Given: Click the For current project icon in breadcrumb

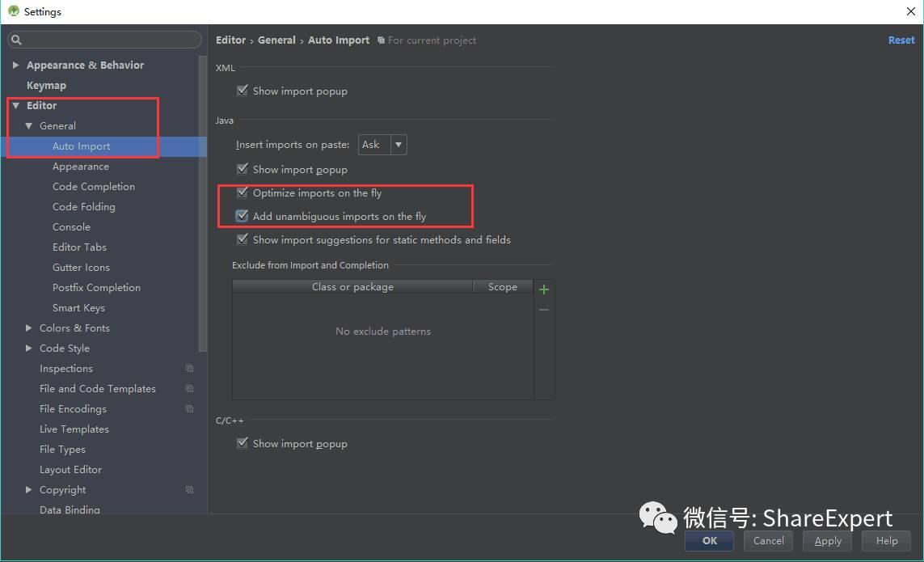Looking at the screenshot, I should point(381,40).
